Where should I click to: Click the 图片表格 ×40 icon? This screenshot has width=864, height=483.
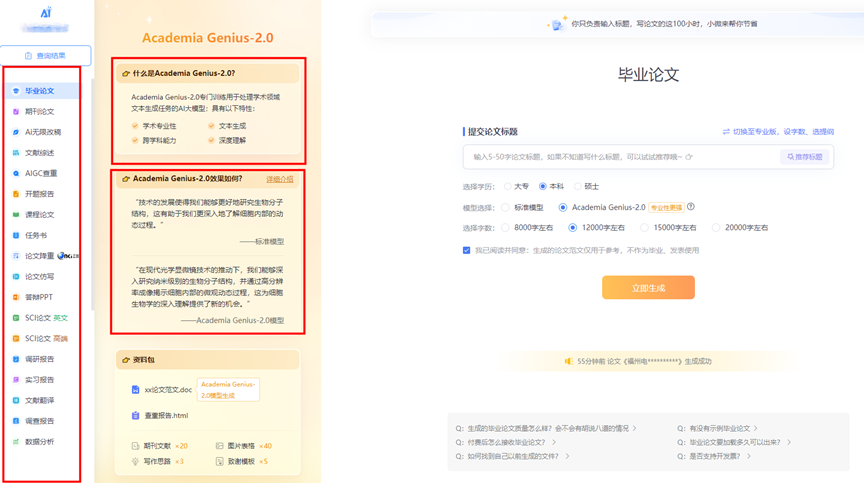(x=219, y=446)
